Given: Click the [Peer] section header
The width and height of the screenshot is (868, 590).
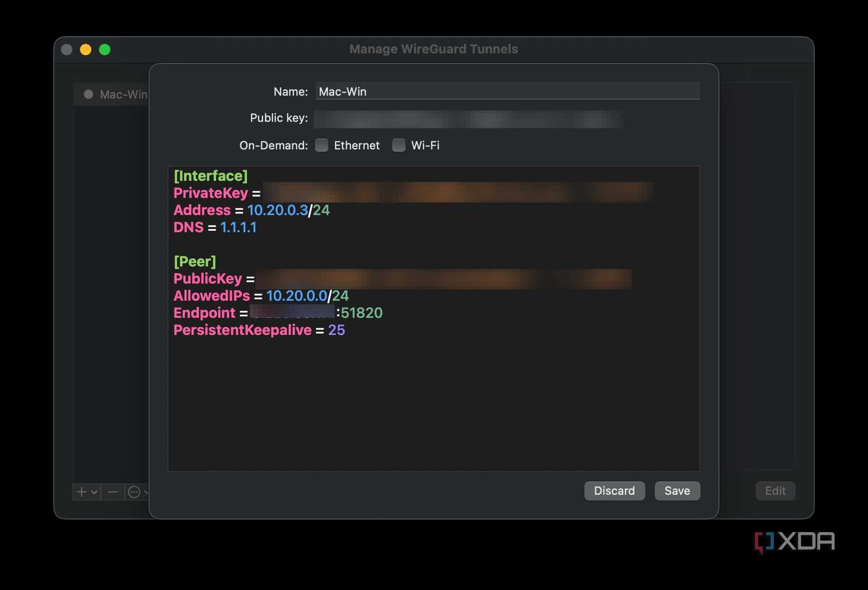Looking at the screenshot, I should (x=195, y=261).
